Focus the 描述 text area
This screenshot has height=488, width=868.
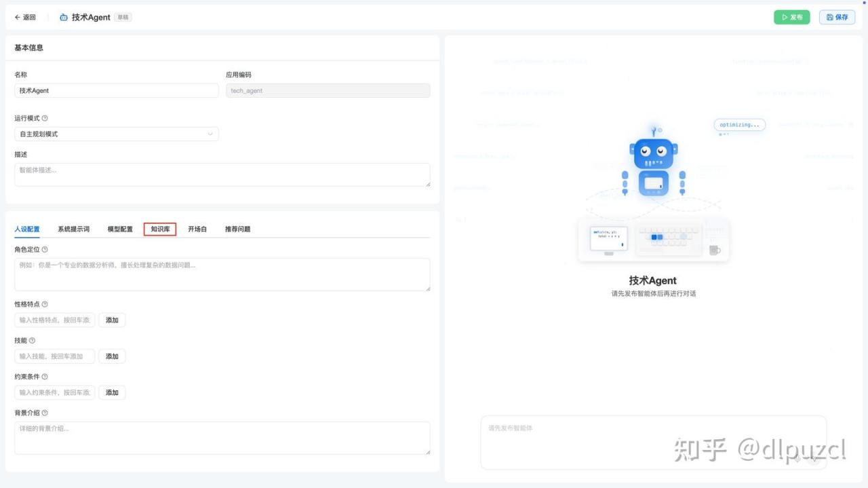click(x=222, y=174)
